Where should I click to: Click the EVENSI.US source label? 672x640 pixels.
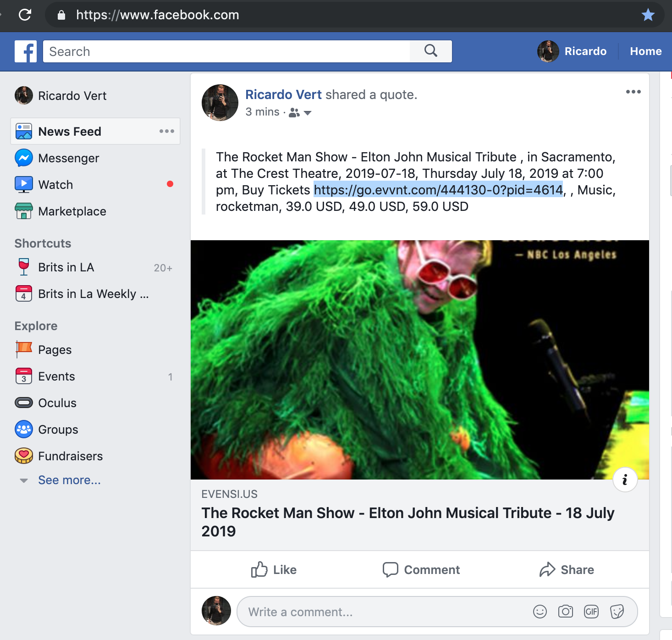[229, 494]
